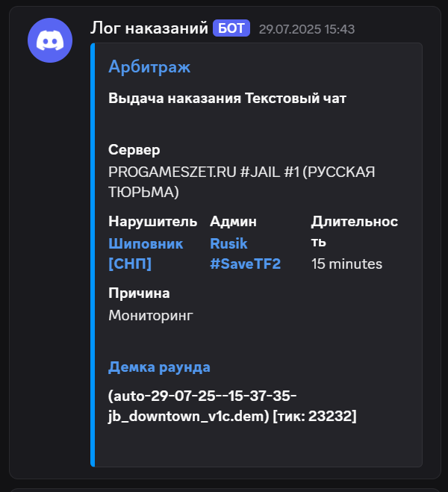The image size is (448, 492).
Task: Click the blue embed accent bar
Action: (93, 255)
